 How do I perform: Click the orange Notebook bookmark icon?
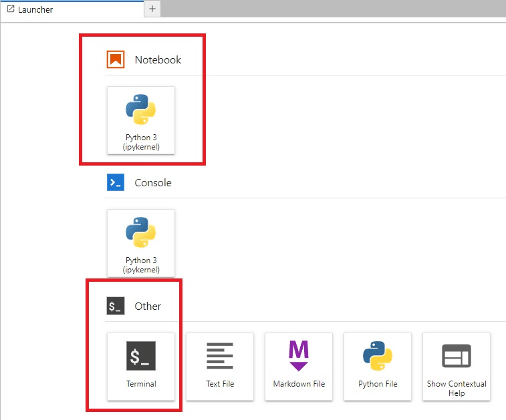click(116, 59)
